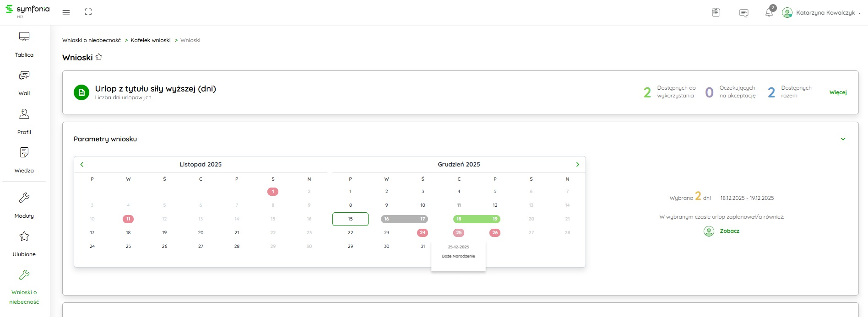
Task: Open the hamburger menu icon
Action: (x=66, y=13)
